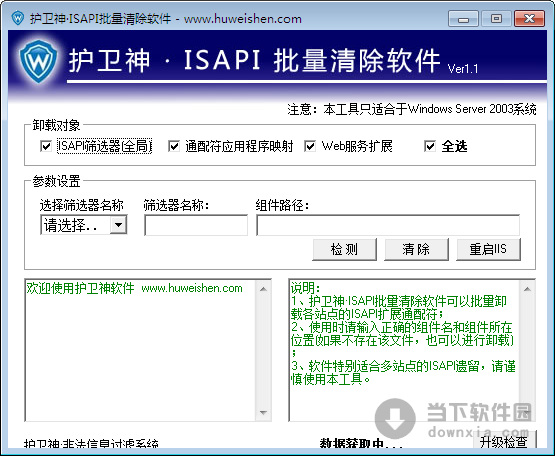Click the Ver1.1 version label
Image resolution: width=555 pixels, height=456 pixels.
(463, 68)
